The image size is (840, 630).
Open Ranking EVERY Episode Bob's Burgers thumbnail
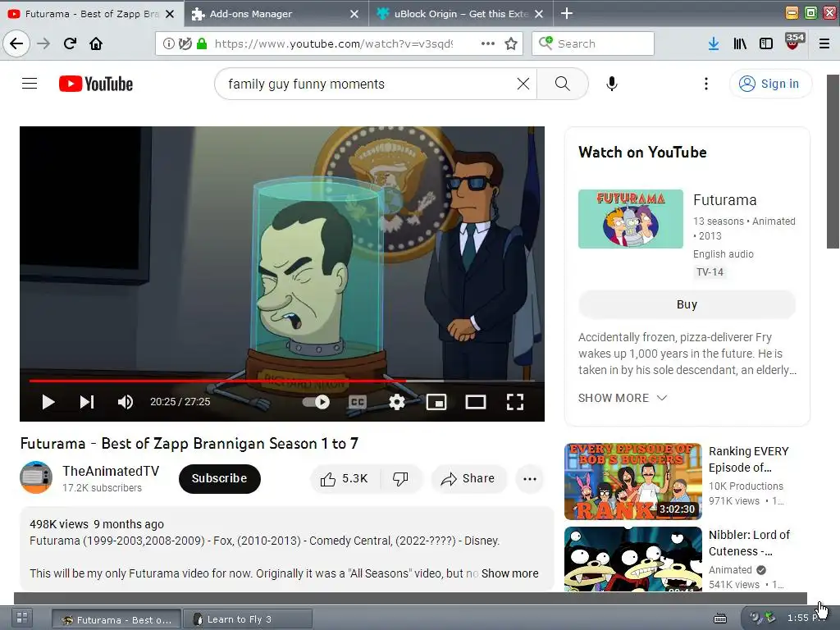click(x=632, y=482)
